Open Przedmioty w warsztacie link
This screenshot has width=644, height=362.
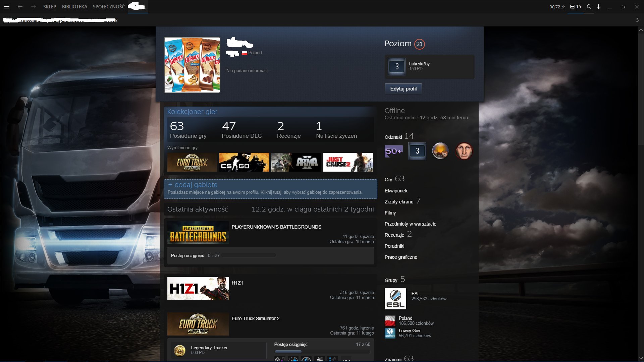point(410,224)
